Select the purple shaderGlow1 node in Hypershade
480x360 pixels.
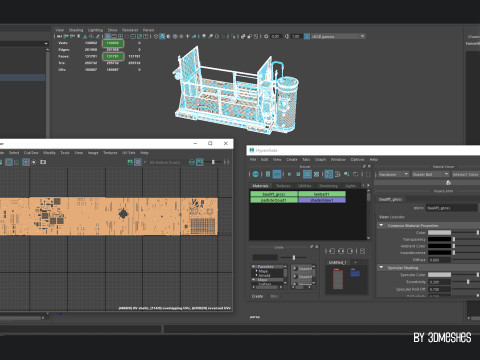pyautogui.click(x=322, y=200)
